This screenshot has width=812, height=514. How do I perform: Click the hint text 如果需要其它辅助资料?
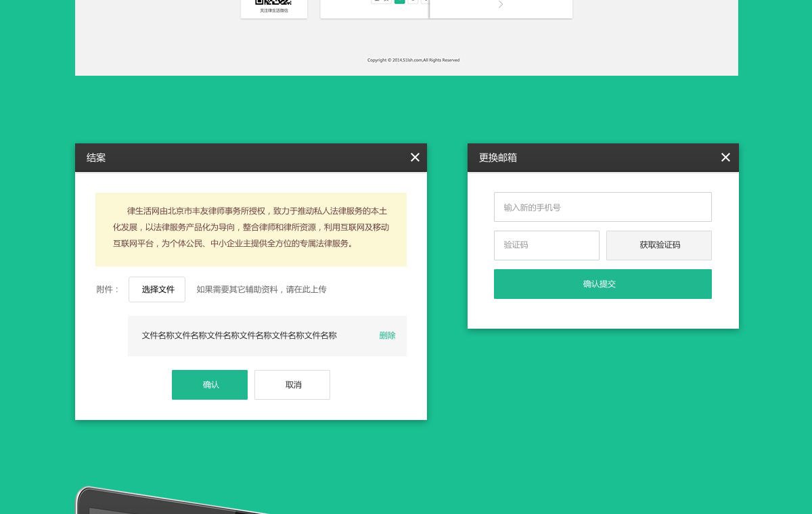click(x=261, y=289)
